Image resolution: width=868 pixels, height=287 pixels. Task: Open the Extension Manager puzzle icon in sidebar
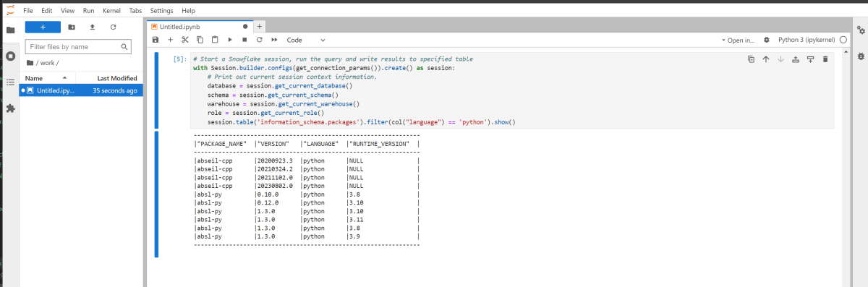[x=10, y=108]
